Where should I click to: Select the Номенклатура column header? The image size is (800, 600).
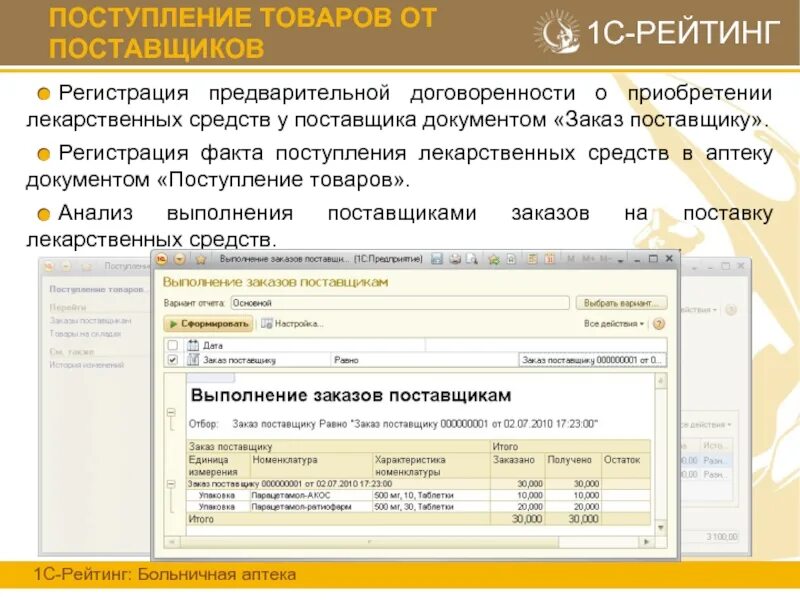pos(311,465)
